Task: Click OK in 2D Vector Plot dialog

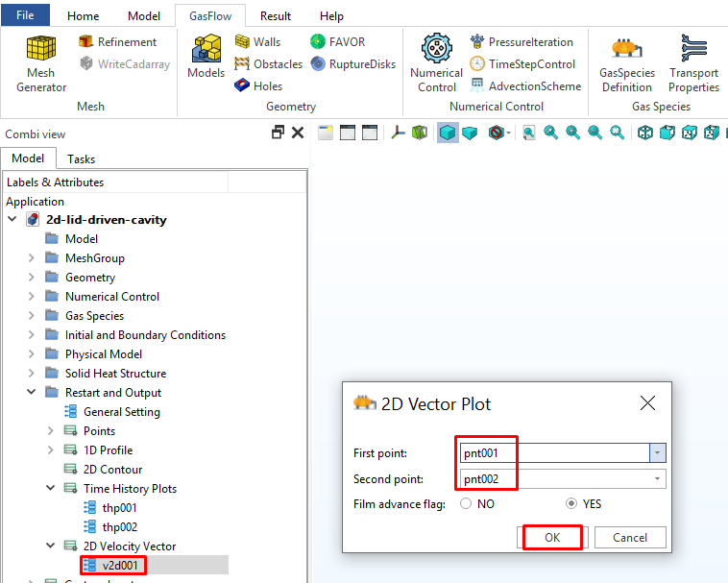Action: 552,537
